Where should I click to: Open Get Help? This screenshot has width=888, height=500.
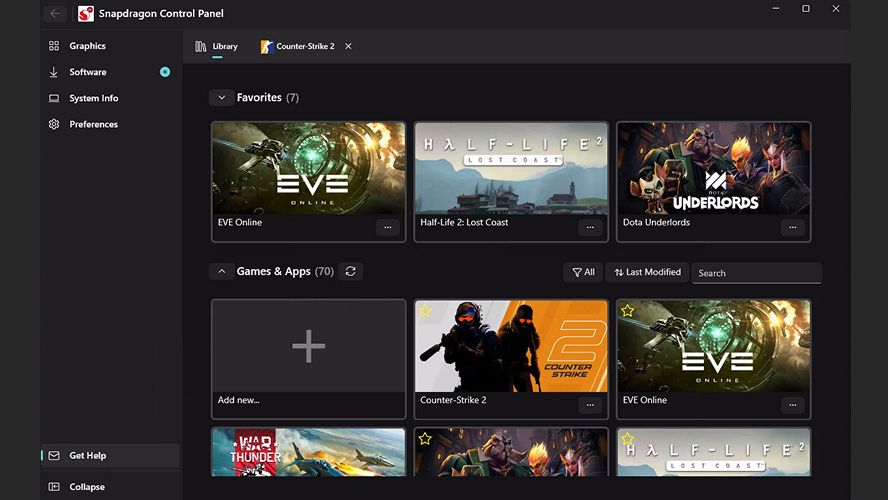tap(110, 455)
